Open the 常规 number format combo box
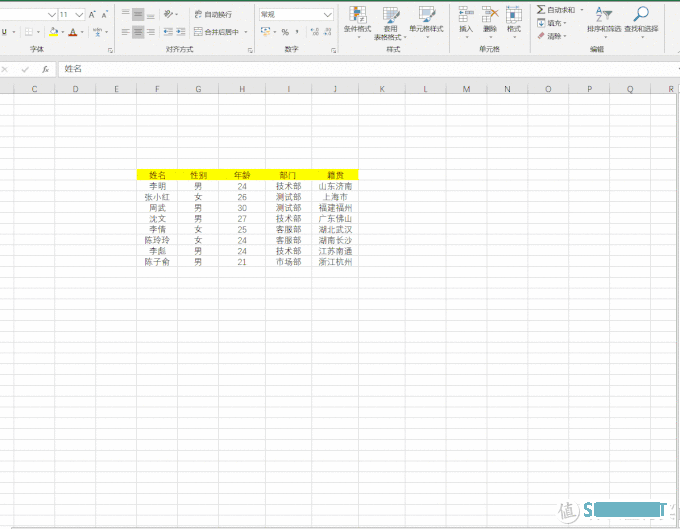The image size is (680, 529). pyautogui.click(x=296, y=14)
